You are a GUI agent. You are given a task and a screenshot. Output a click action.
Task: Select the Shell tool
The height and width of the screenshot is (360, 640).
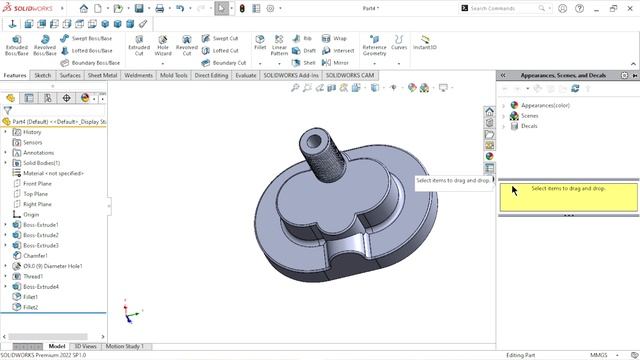[x=304, y=63]
